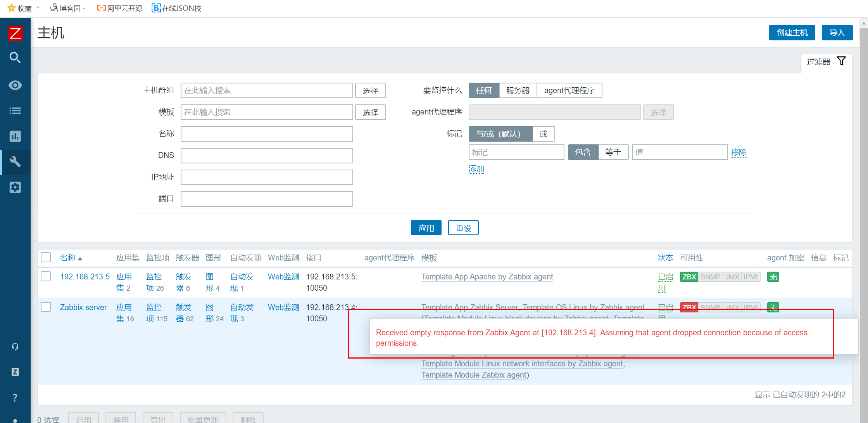Open the Zabbix server host link

pyautogui.click(x=83, y=307)
